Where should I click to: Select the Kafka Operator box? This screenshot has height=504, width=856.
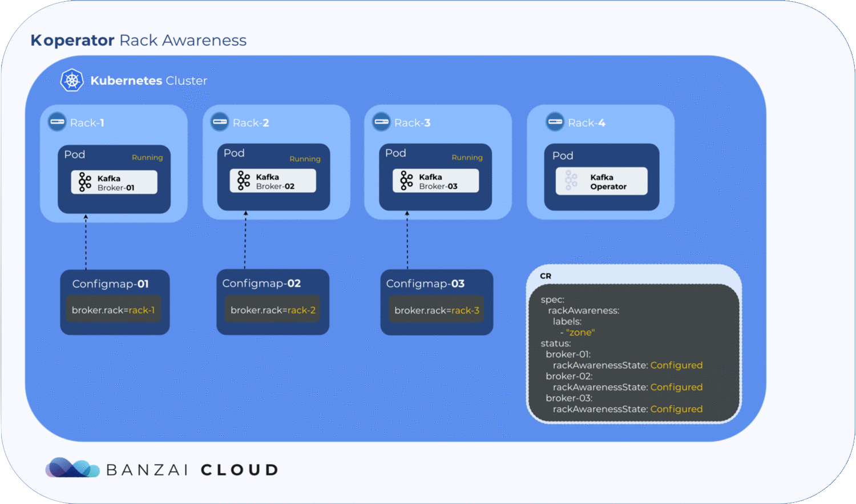(x=601, y=181)
